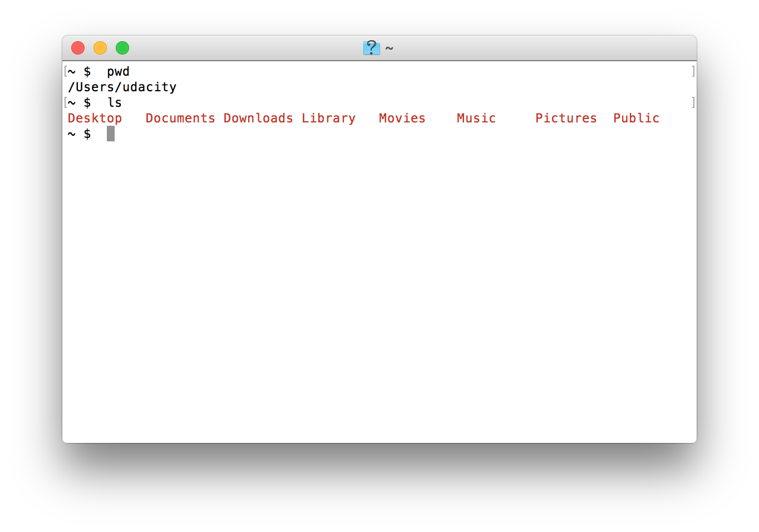Click the blinking block cursor
This screenshot has height=532, width=759.
click(111, 134)
